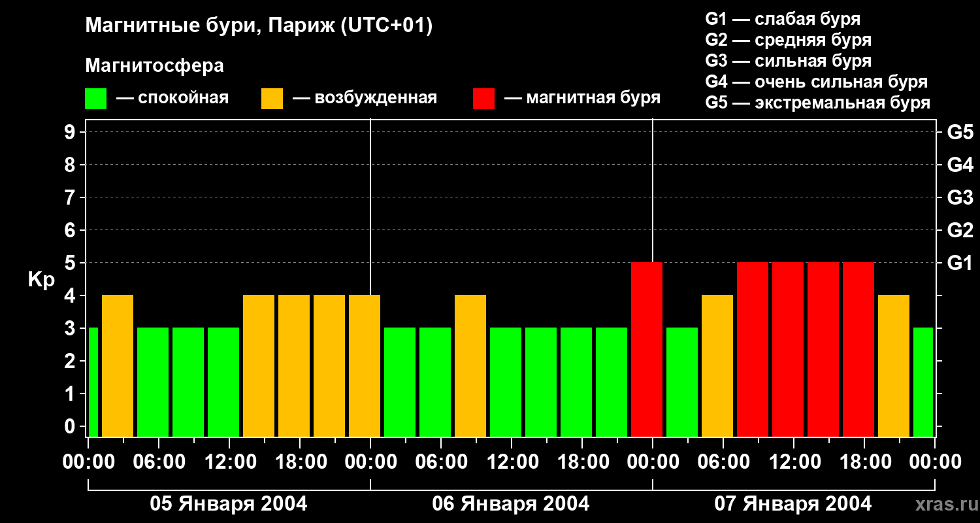
Task: Click the '— возбужденная' legend label
Action: point(365,99)
